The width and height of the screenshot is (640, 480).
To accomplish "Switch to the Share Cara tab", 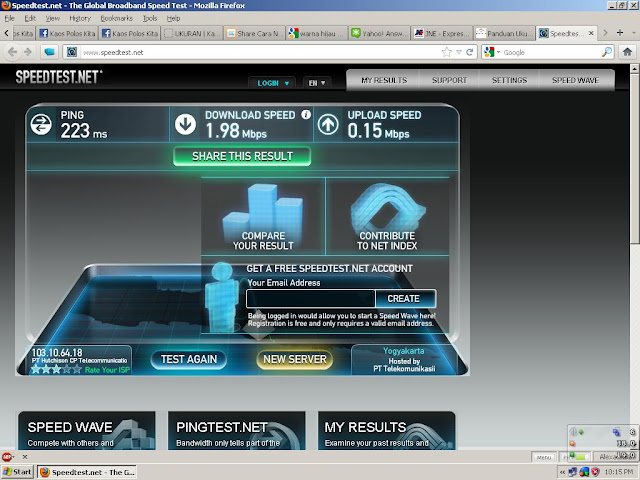I will 254,33.
